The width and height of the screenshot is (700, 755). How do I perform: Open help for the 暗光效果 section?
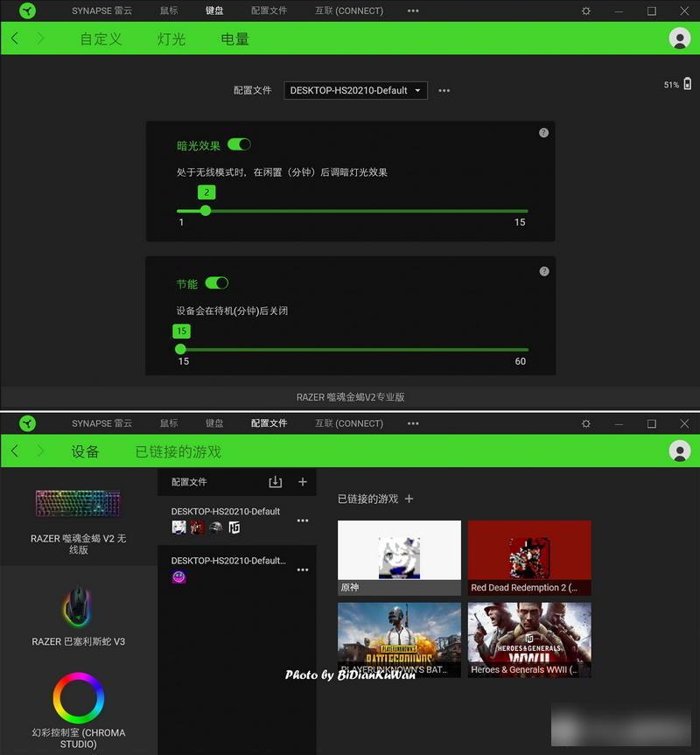(543, 133)
